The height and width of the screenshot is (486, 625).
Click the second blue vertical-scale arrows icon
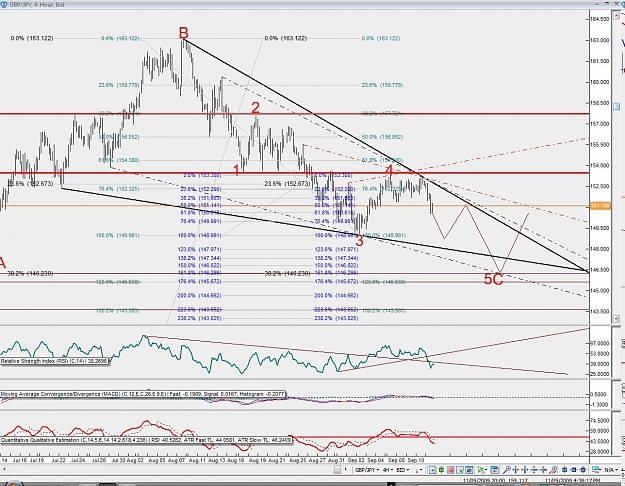[x=543, y=470]
